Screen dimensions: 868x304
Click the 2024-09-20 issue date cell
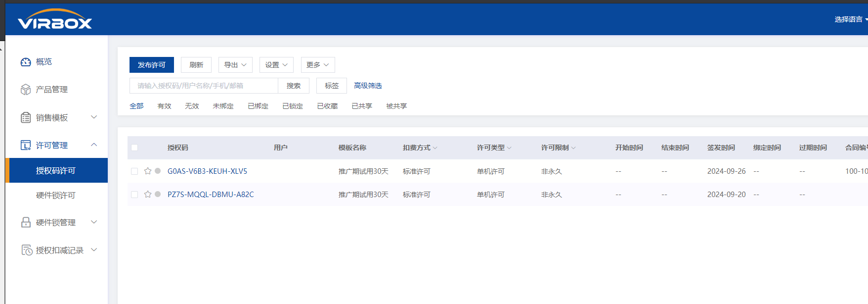point(727,195)
